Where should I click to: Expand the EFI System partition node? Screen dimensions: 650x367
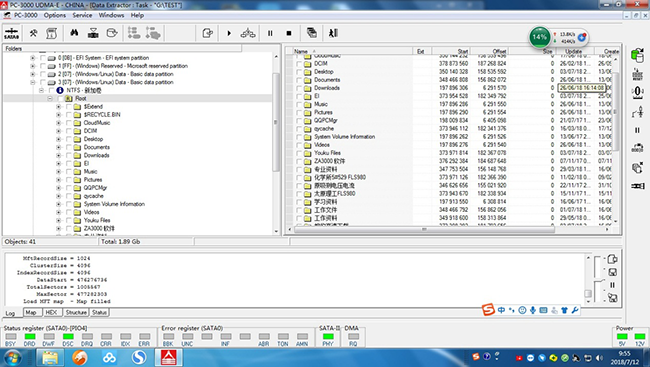click(x=32, y=58)
